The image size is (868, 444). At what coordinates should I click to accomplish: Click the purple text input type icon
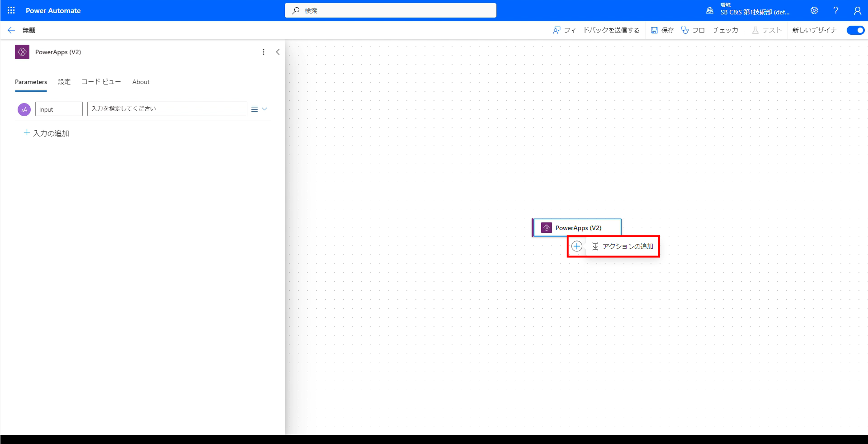point(24,110)
